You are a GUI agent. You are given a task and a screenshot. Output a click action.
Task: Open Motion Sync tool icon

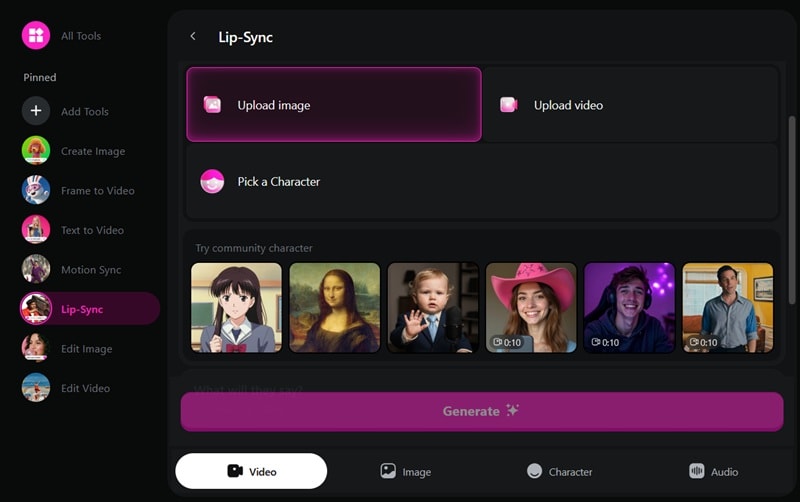pyautogui.click(x=36, y=269)
